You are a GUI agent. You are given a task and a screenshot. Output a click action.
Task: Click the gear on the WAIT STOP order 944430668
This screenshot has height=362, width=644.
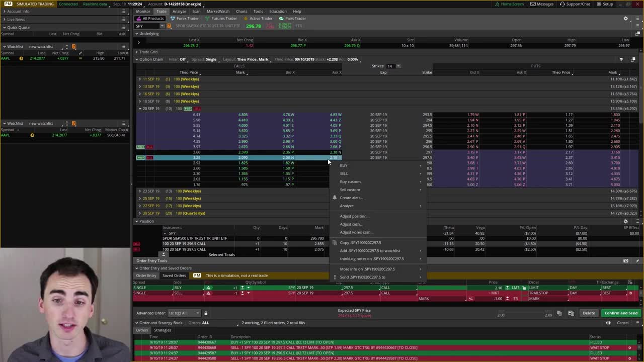(629, 347)
